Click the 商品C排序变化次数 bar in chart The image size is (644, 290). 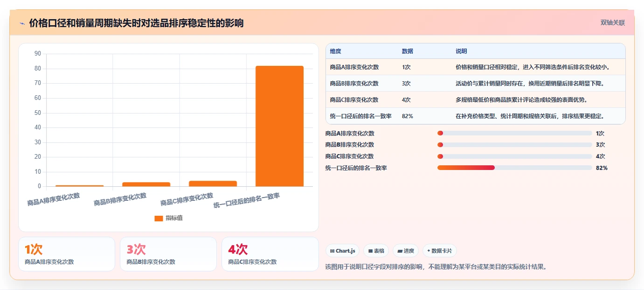tap(213, 184)
